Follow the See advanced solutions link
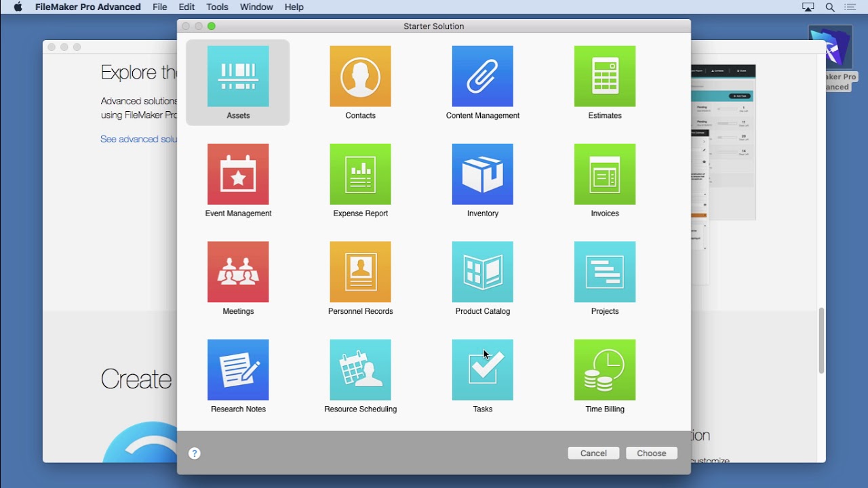This screenshot has height=488, width=868. tap(138, 139)
